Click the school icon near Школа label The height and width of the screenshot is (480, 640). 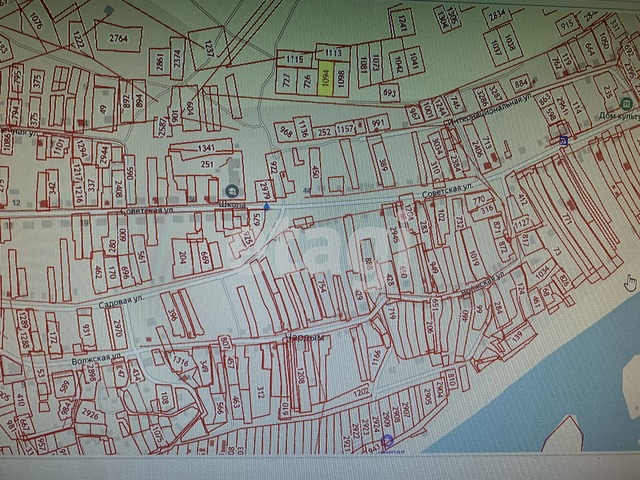point(232,190)
